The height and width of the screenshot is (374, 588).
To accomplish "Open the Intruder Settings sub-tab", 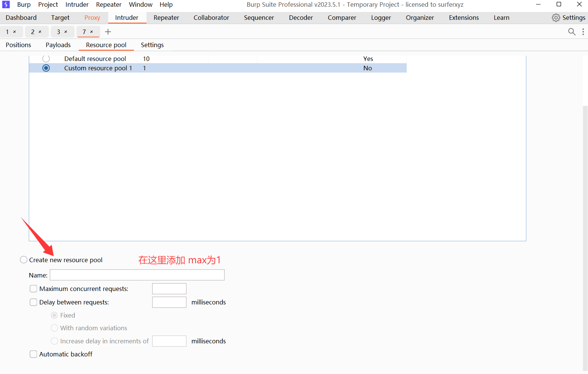I will pos(152,45).
